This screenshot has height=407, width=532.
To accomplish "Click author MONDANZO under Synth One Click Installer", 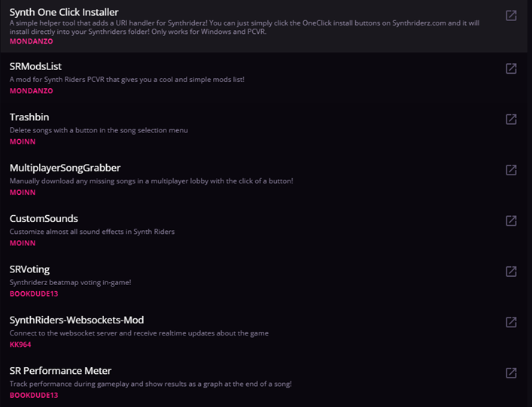I will [32, 41].
